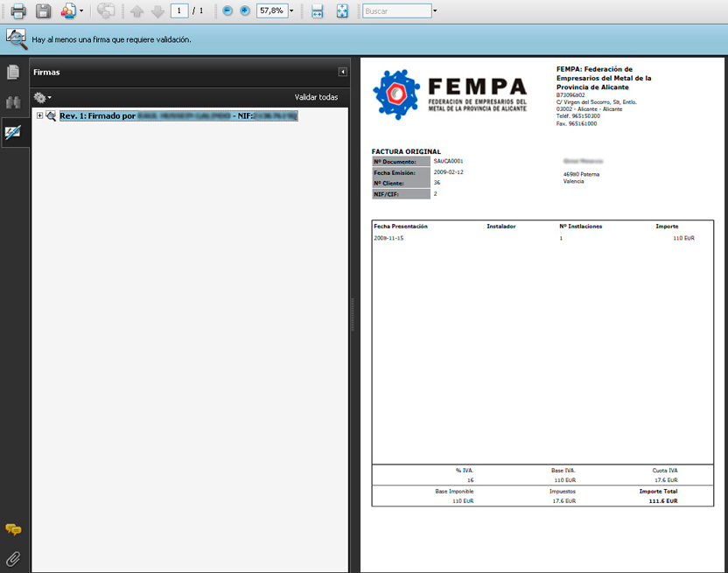Open the page thumbnails sidebar panel
728x573 pixels.
14,73
